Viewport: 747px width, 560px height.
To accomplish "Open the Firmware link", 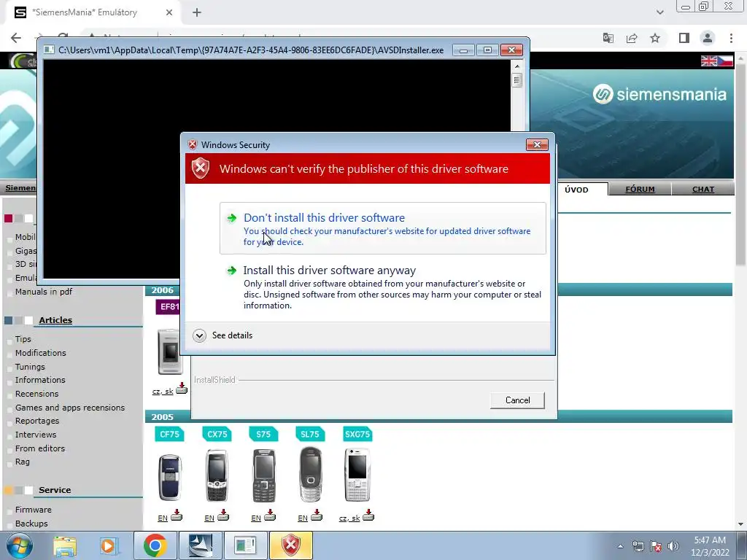I will point(34,510).
